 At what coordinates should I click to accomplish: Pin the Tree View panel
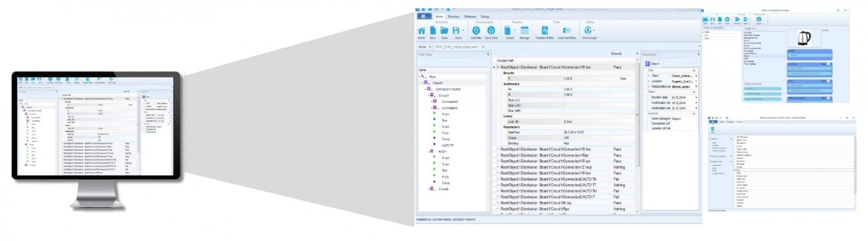(x=488, y=55)
